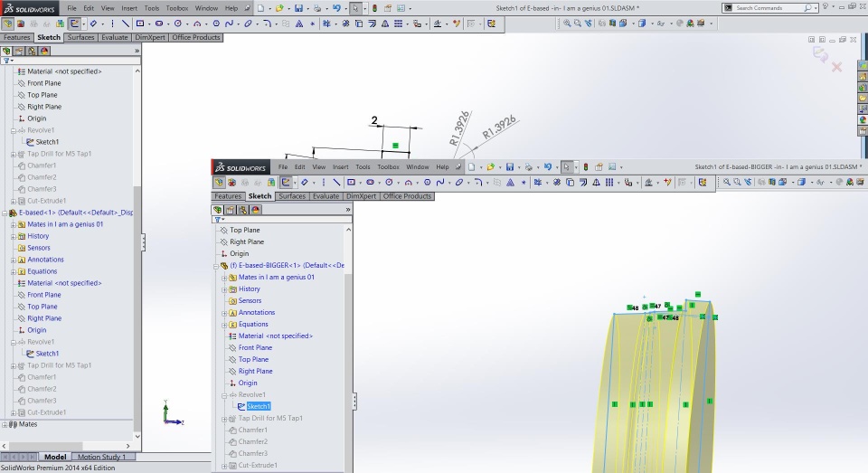Open Search Commands dropdown arrow
The image size is (868, 473).
816,8
